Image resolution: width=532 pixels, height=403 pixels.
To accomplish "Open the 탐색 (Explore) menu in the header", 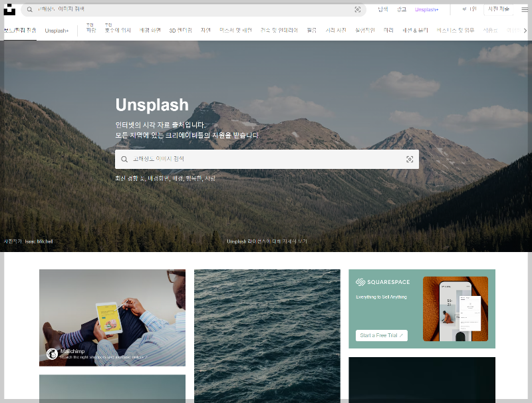I will click(x=383, y=9).
